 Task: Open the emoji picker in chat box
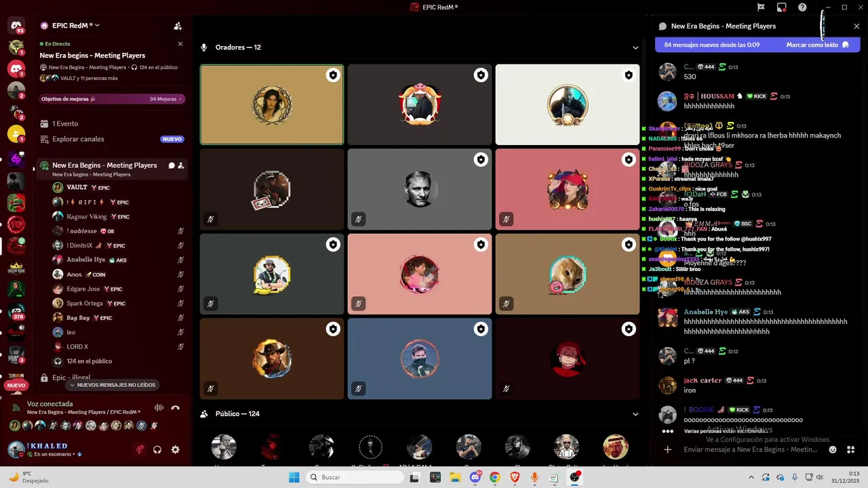coord(833,449)
